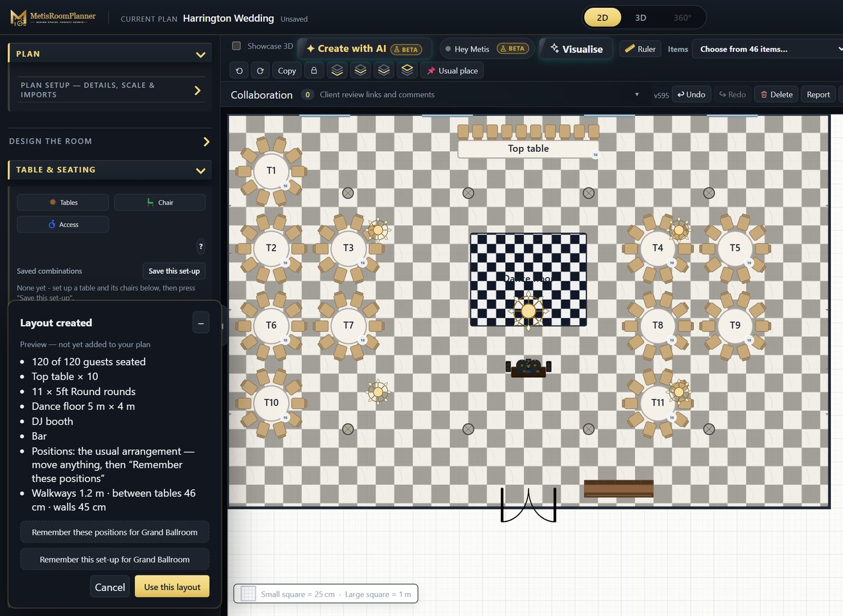Toggle Hey Metis voice assistant
The height and width of the screenshot is (616, 843).
[487, 49]
